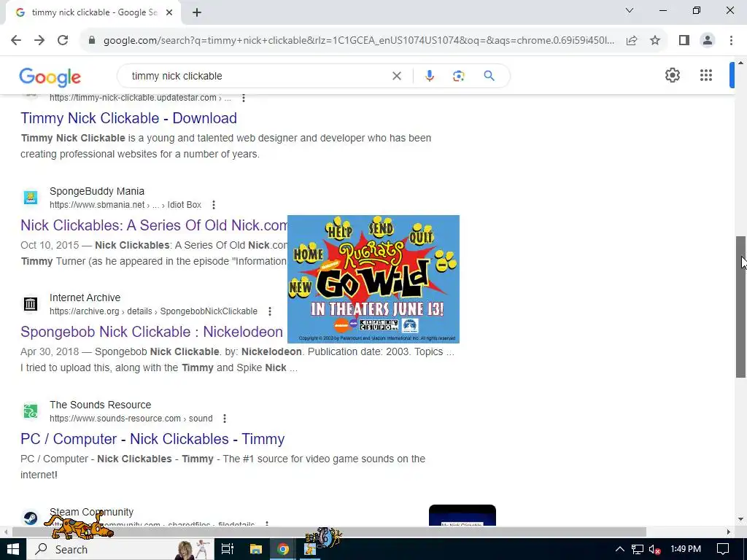Click SpongeBuddy Mania site favicon
747x560 pixels.
pyautogui.click(x=31, y=197)
